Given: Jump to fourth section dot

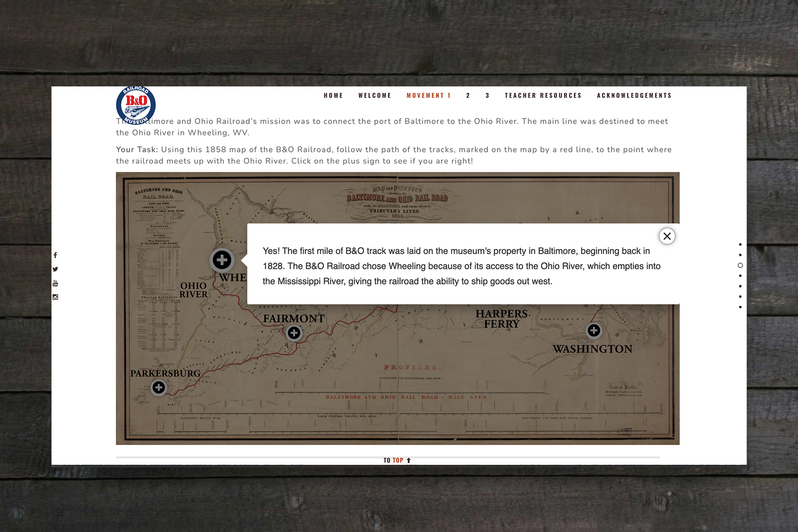Looking at the screenshot, I should (x=740, y=276).
